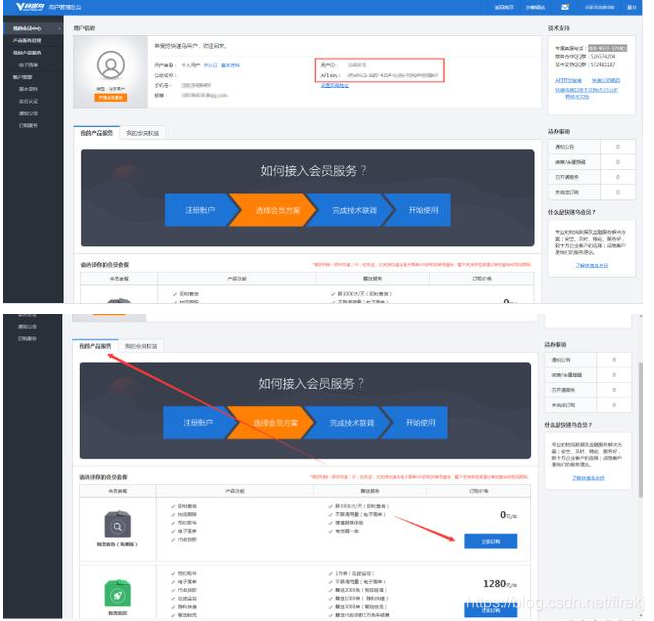
Task: Open the blue link below the API key
Action: click(x=335, y=85)
